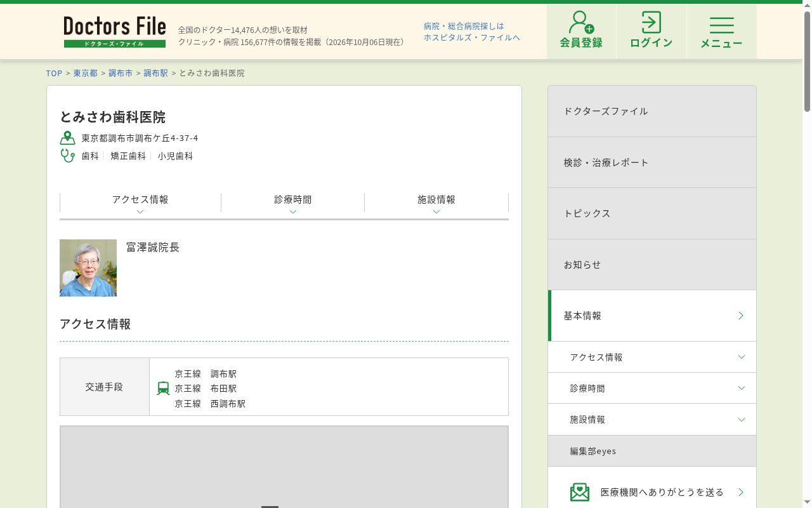Select お知らせ in the sidebar
Viewport: 812px width, 508px height.
tap(652, 265)
